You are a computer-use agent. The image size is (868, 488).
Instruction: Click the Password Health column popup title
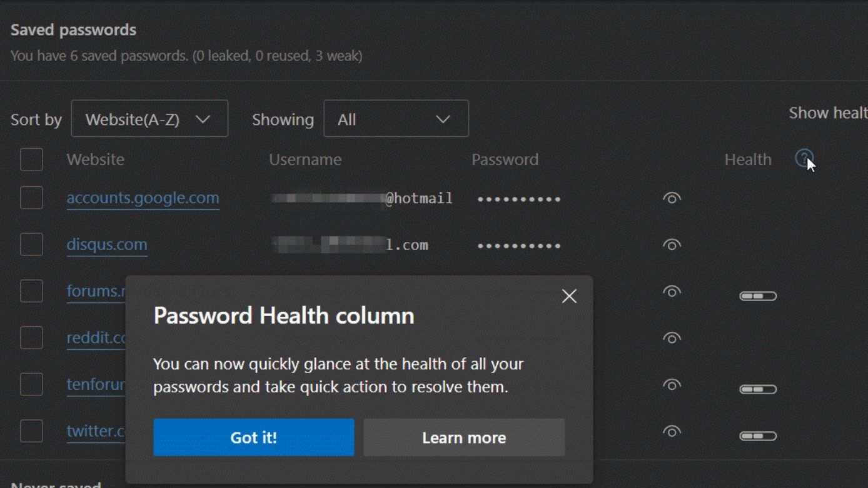(284, 316)
